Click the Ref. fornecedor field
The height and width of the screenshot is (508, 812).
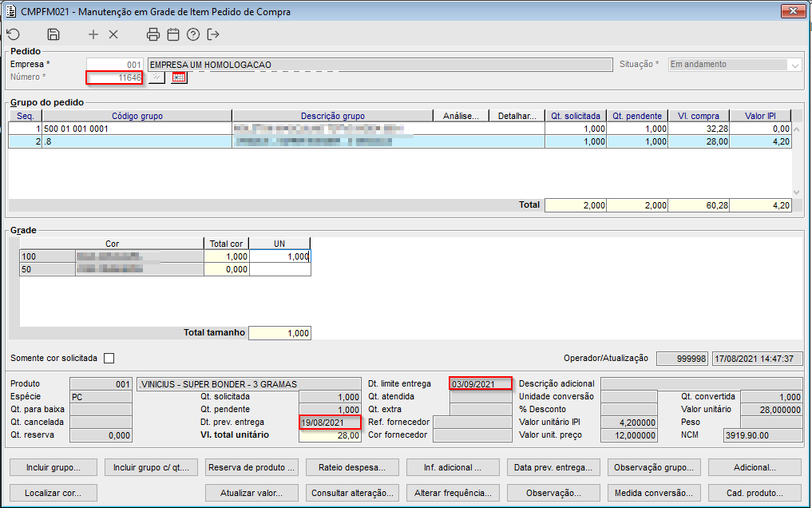473,423
